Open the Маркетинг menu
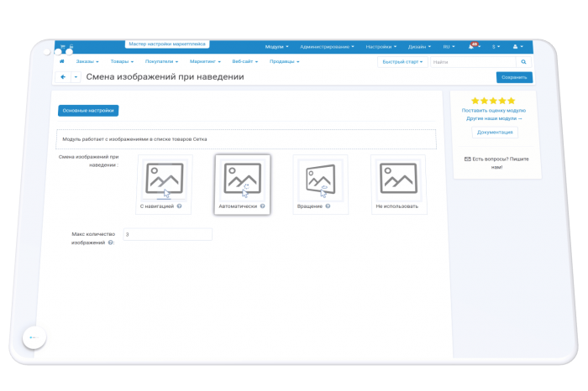 pyautogui.click(x=205, y=61)
